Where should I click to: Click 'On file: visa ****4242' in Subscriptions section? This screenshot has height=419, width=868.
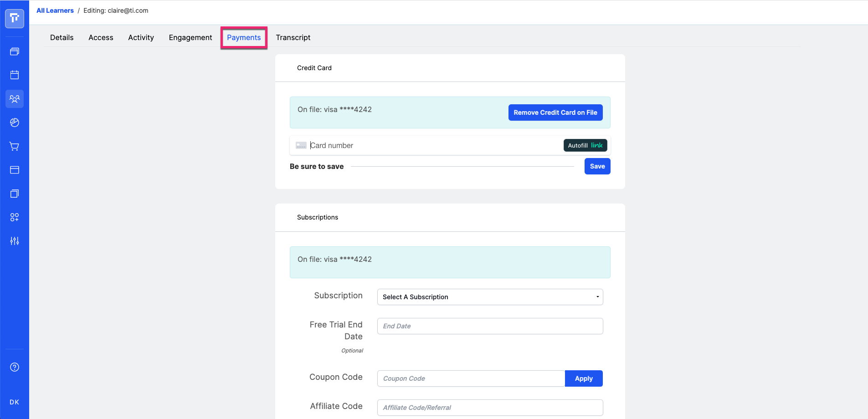point(334,259)
